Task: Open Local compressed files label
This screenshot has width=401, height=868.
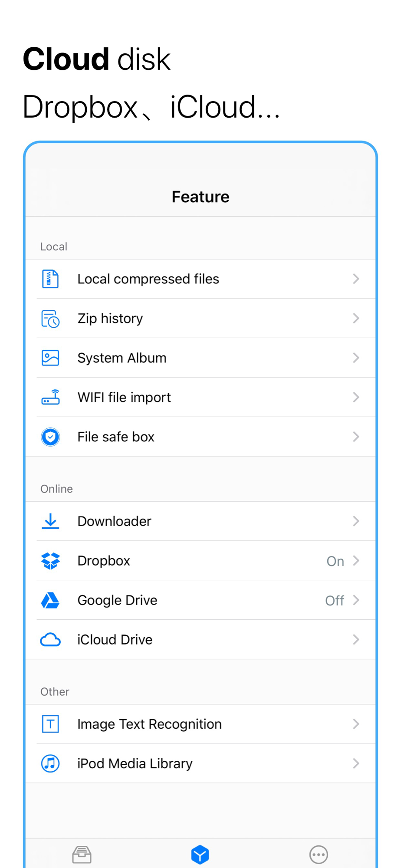Action: click(148, 279)
